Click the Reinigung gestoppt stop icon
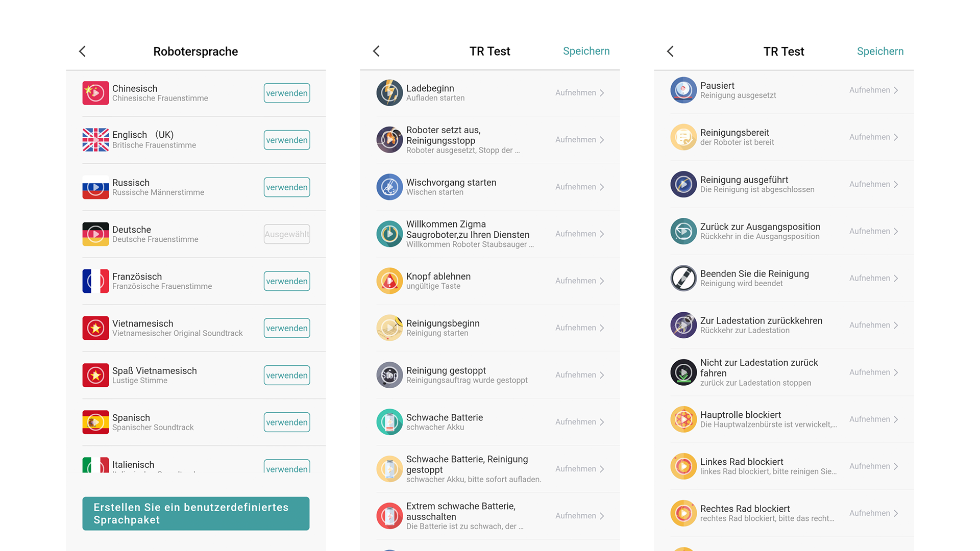 click(x=389, y=375)
